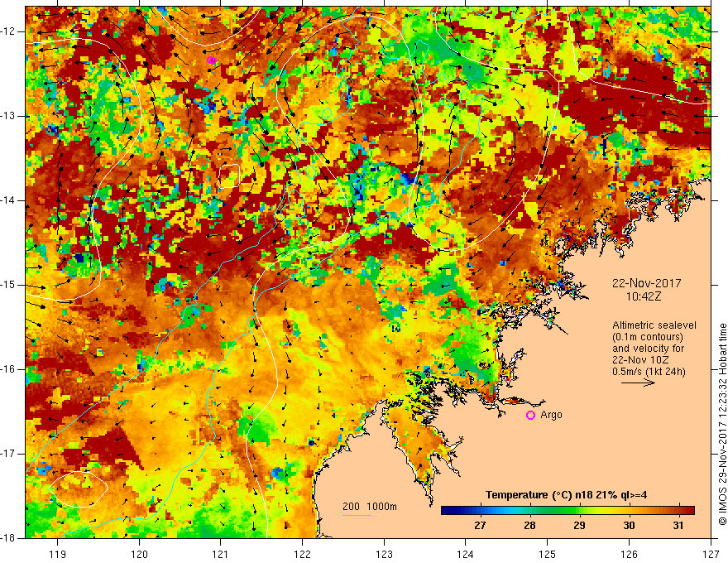Screen dimensions: 728x563
Task: Click the 'Temperature (°C) n18 21% ql>=4' title
Action: click(566, 495)
